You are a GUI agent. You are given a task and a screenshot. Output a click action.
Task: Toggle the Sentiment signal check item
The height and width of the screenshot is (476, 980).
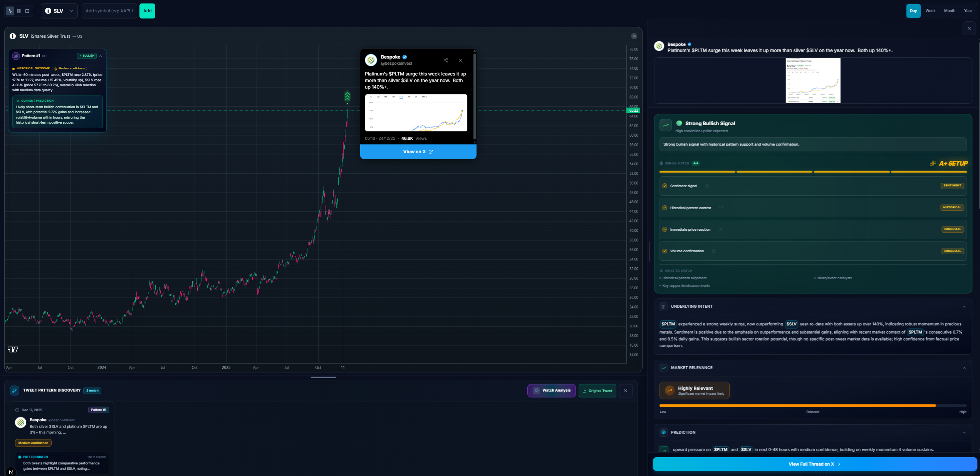coord(665,186)
